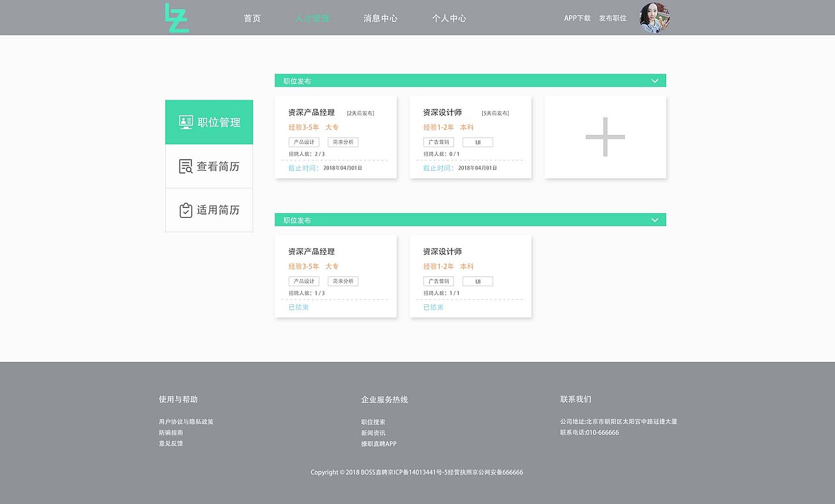Screen dimensions: 835x504
Task: Click the plus icon to add a new job
Action: coord(605,137)
